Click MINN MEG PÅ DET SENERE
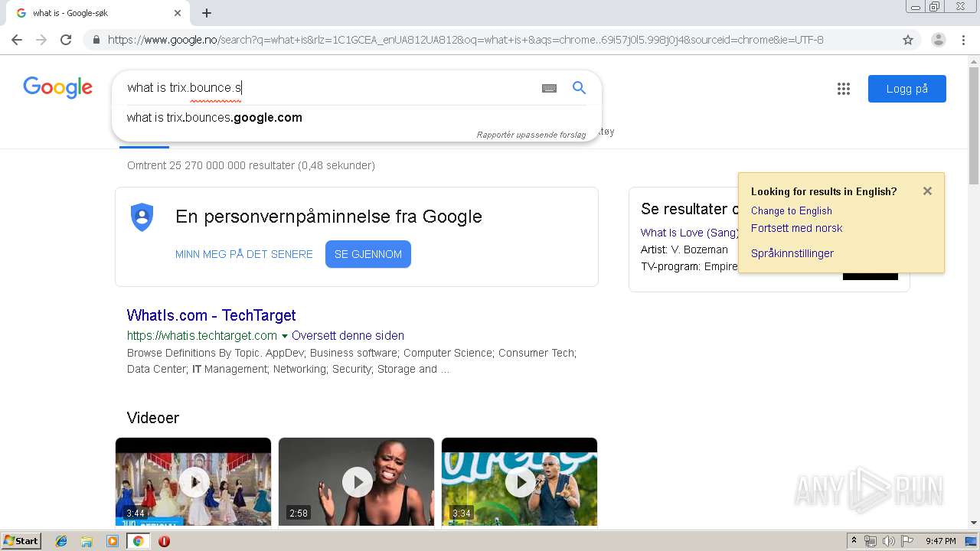980x551 pixels. 244,254
